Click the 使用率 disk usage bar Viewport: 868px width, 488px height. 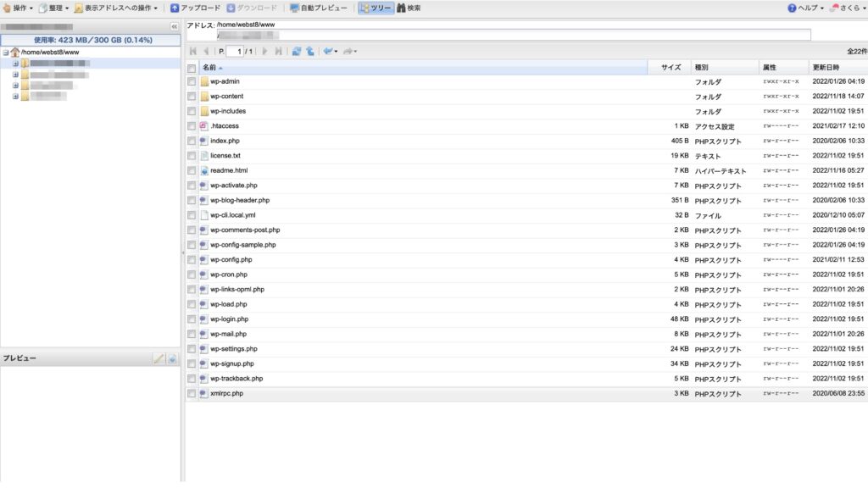coord(91,38)
